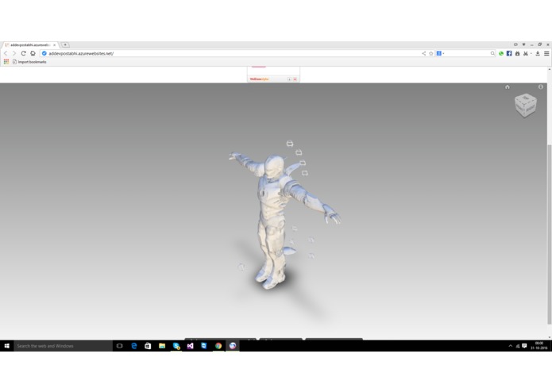The image size is (552, 392).
Task: Open the search engine selector dropdown
Action: [x=440, y=53]
